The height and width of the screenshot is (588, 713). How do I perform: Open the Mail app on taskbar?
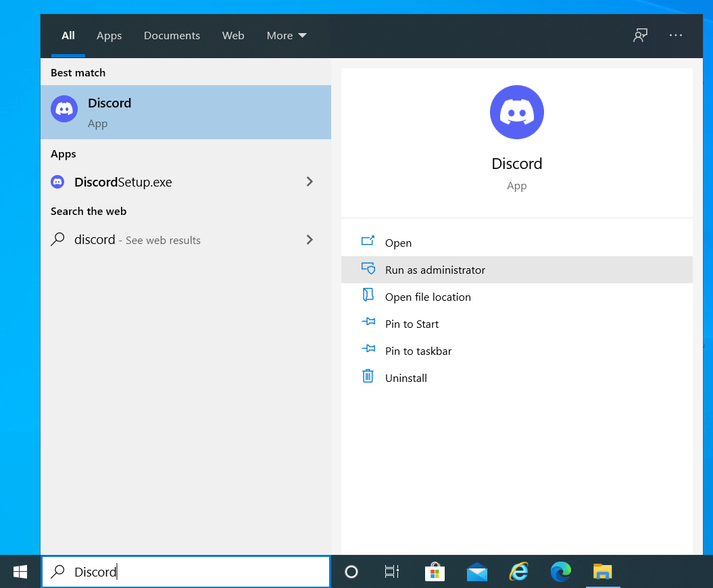click(477, 572)
